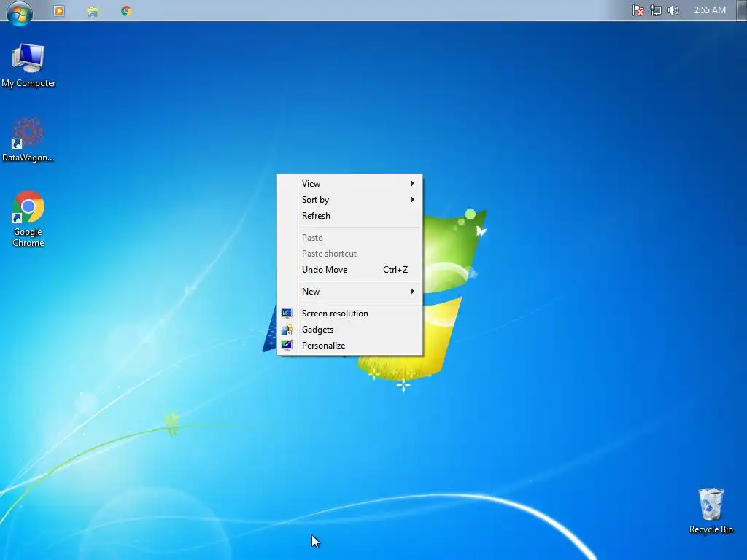Open the Windows Start orb
This screenshot has height=560, width=747.
[x=19, y=12]
